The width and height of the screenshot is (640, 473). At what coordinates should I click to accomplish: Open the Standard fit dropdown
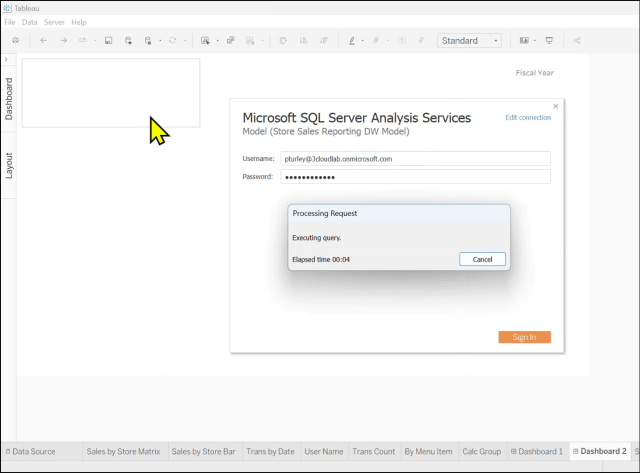469,40
